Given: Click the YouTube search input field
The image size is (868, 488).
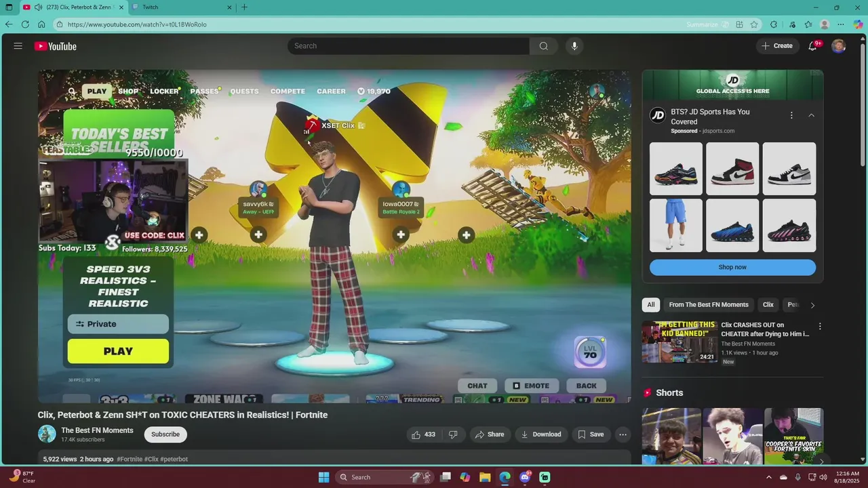Looking at the screenshot, I should click(408, 46).
